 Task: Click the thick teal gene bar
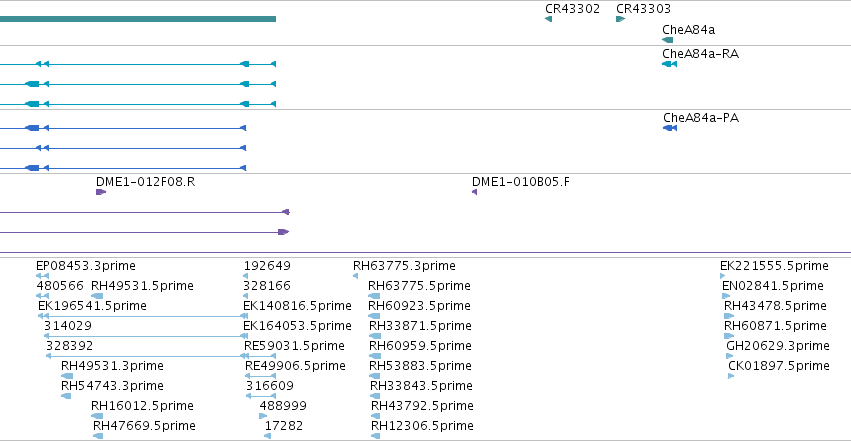click(x=138, y=19)
